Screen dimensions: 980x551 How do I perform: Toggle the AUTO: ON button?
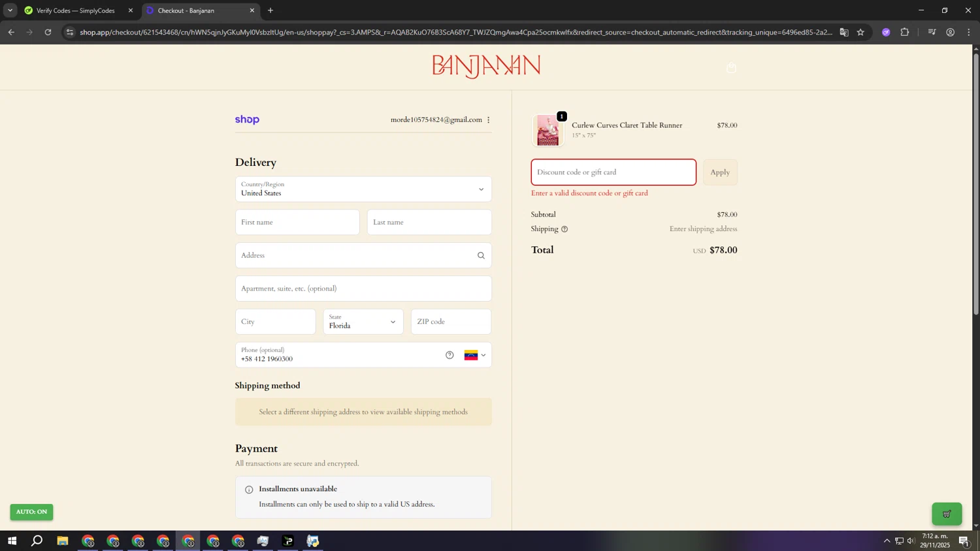tap(31, 512)
